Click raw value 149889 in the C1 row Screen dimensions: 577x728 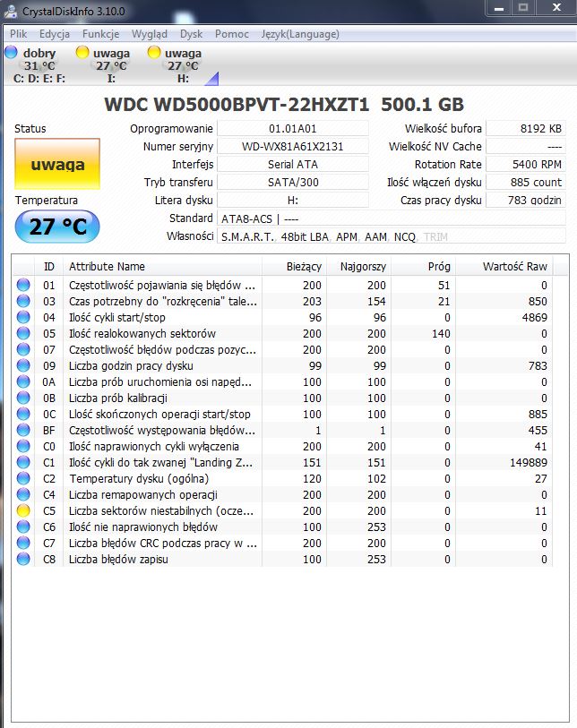528,462
